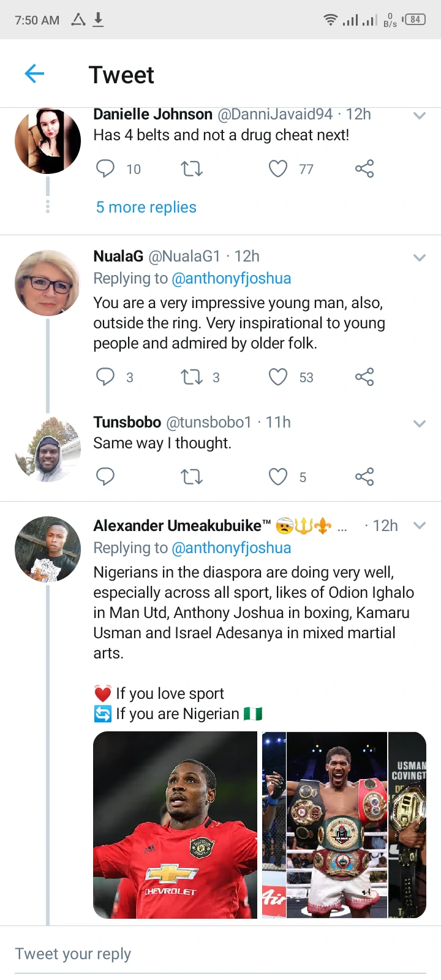Retweet Danielle Johnson's tweet

point(192,168)
